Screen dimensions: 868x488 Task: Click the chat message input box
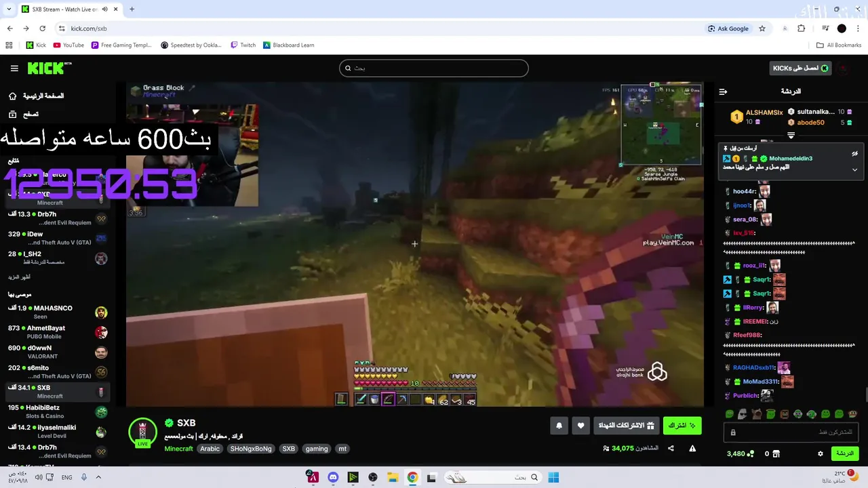click(x=791, y=432)
